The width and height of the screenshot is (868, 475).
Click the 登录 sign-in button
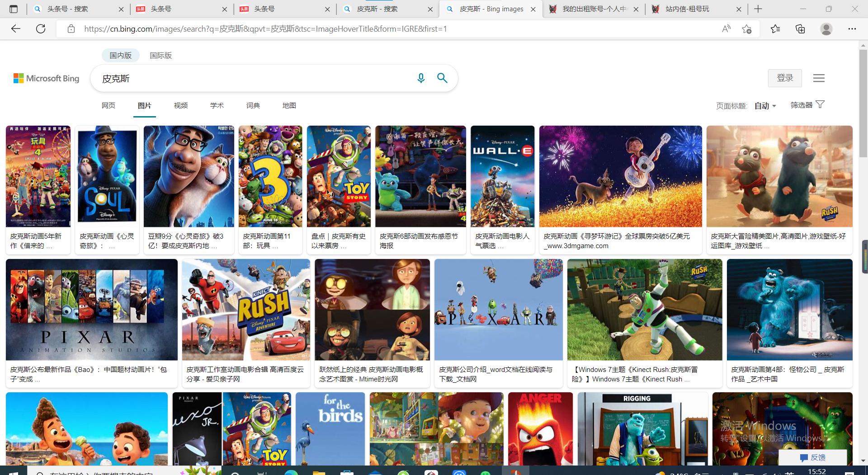(785, 78)
